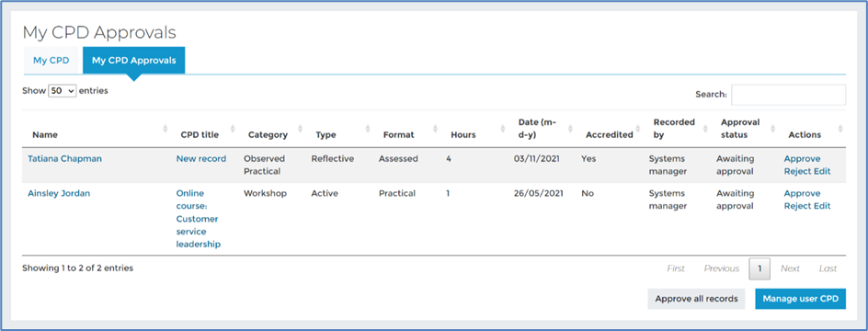
Task: Click the My CPD Approvals page heading
Action: (99, 33)
